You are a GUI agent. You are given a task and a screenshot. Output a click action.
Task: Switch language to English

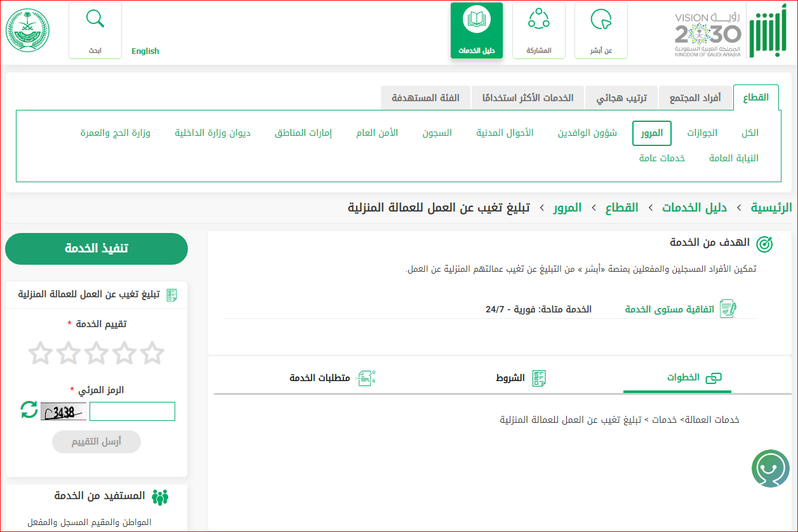(145, 51)
